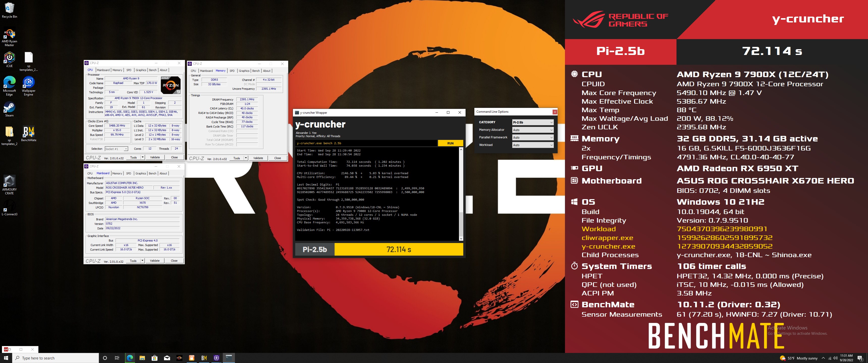Click the y-cruncher output scrollbar up arrow
The height and width of the screenshot is (363, 868).
pos(461,149)
